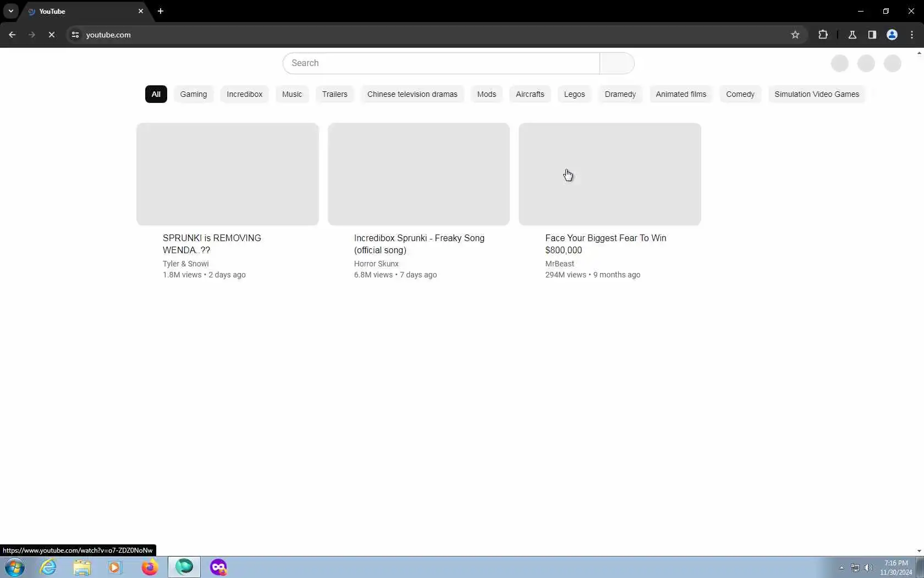
Task: Restore down the Chrome window
Action: (886, 11)
